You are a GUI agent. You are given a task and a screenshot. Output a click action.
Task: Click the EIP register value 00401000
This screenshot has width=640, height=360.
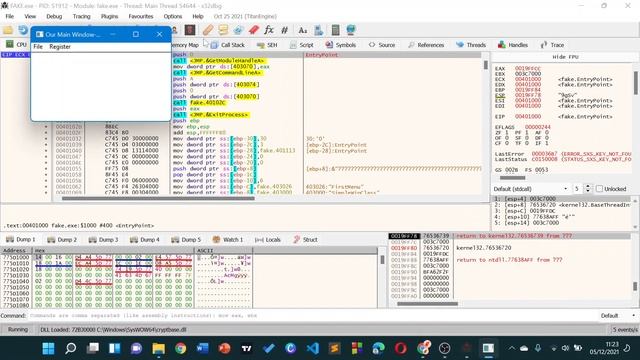tap(527, 116)
